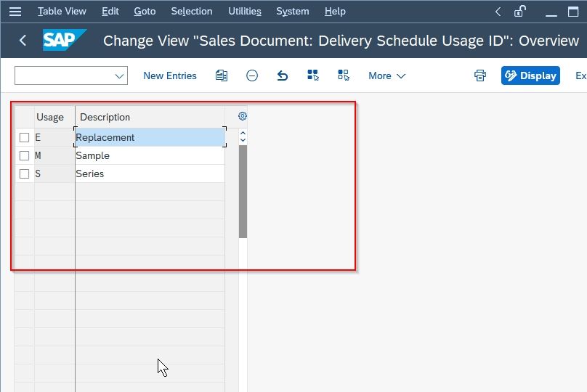The image size is (587, 392).
Task: Open the hamburger main menu
Action: tap(15, 12)
